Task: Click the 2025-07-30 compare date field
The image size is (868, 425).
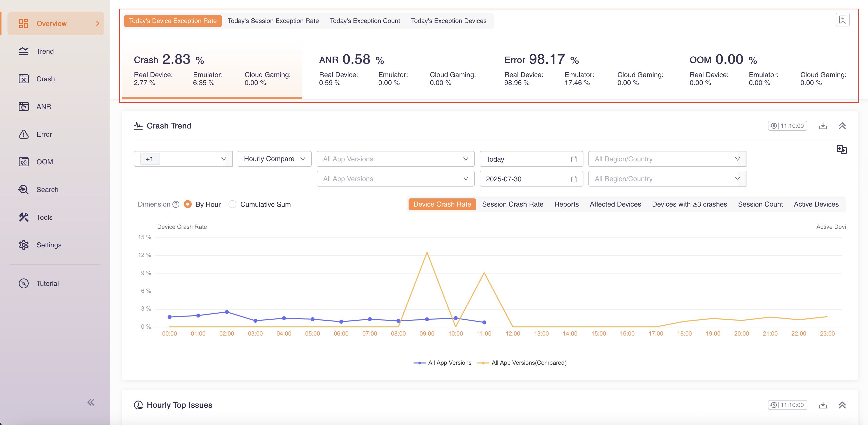Action: [531, 179]
